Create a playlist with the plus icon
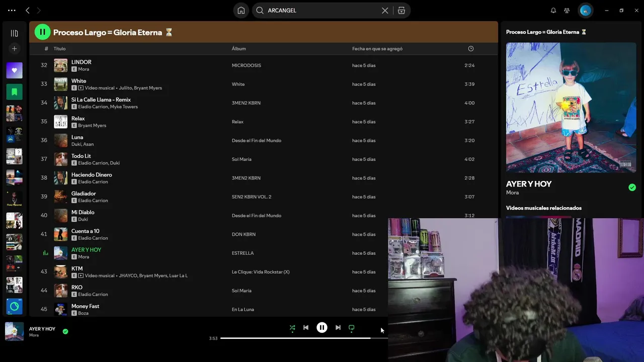This screenshot has height=362, width=644. [14, 49]
